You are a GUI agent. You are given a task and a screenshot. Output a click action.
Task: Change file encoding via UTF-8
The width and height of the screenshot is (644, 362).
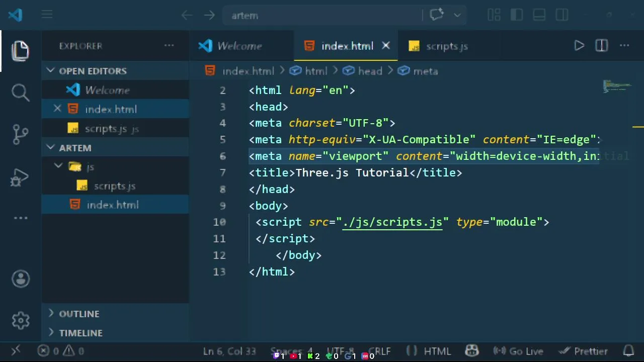coord(341,351)
